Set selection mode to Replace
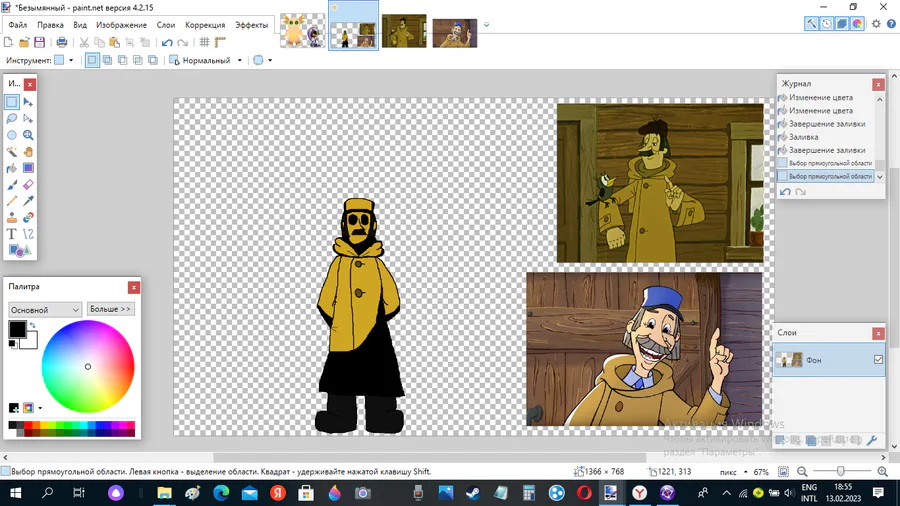The width and height of the screenshot is (900, 506). [92, 60]
